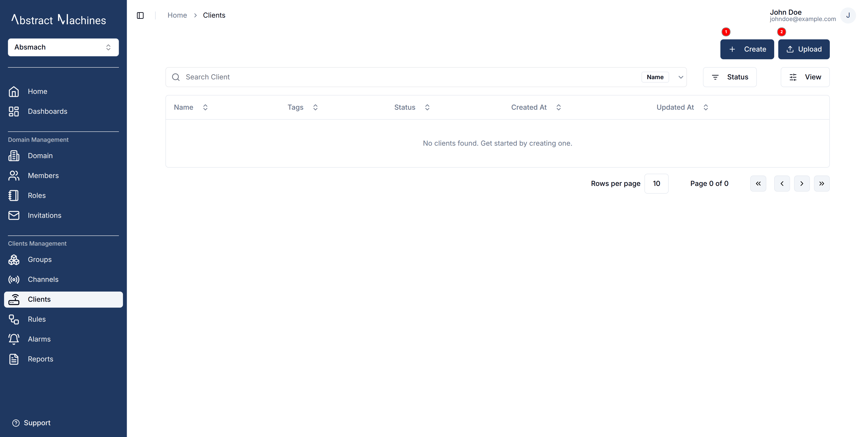
Task: Open Groups in the sidebar
Action: (63, 259)
